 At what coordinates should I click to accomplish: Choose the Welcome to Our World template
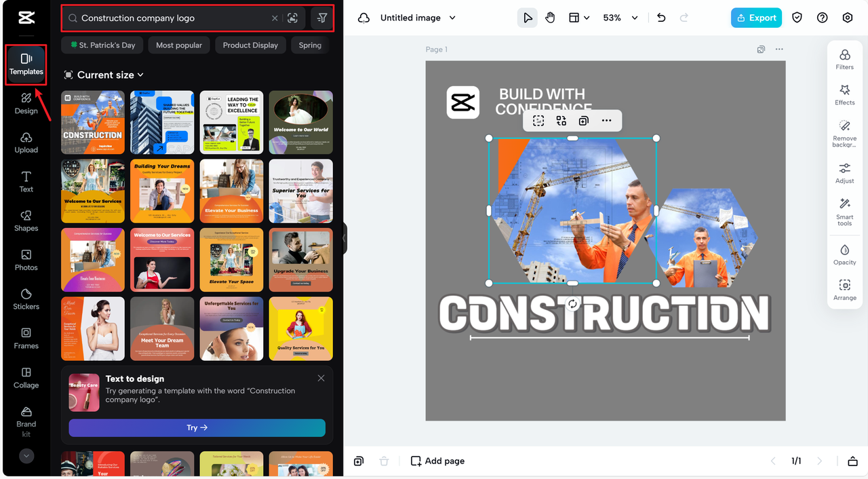click(x=300, y=123)
